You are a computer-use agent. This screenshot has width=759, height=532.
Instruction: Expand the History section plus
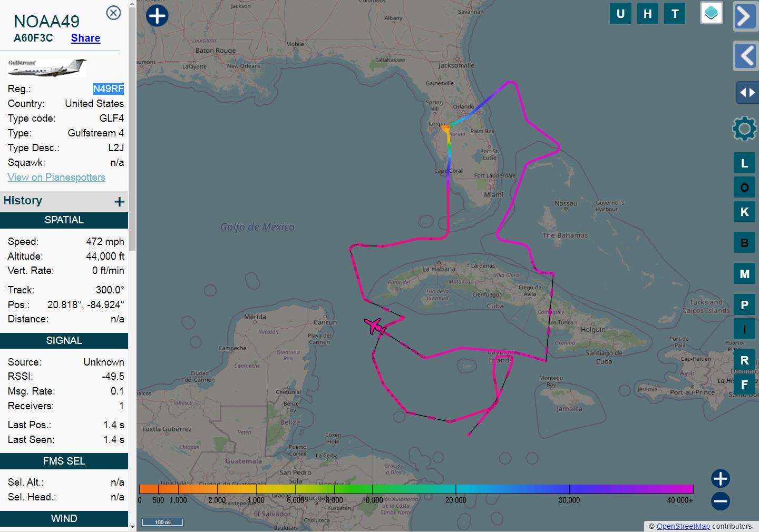click(x=120, y=201)
